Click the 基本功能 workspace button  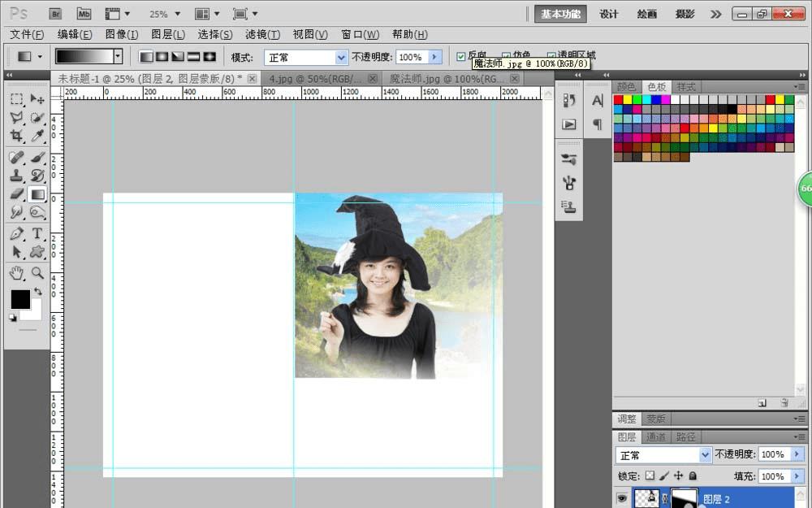561,14
